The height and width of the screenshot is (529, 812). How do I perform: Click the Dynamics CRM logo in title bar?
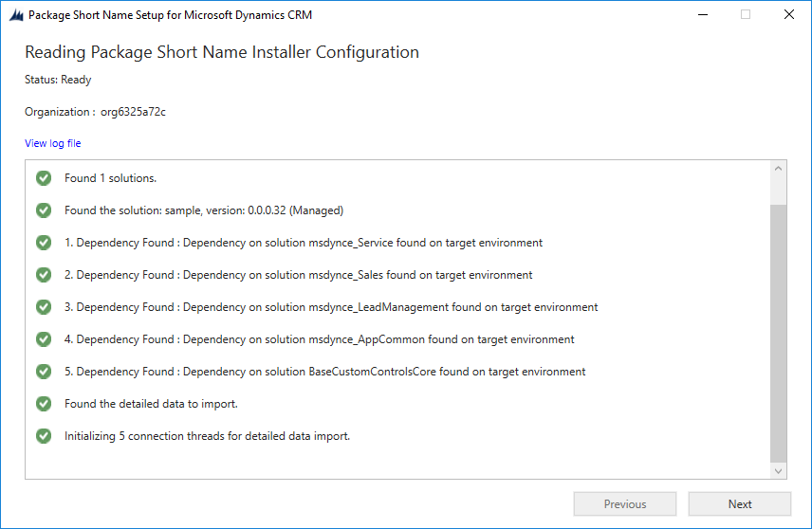(x=16, y=15)
